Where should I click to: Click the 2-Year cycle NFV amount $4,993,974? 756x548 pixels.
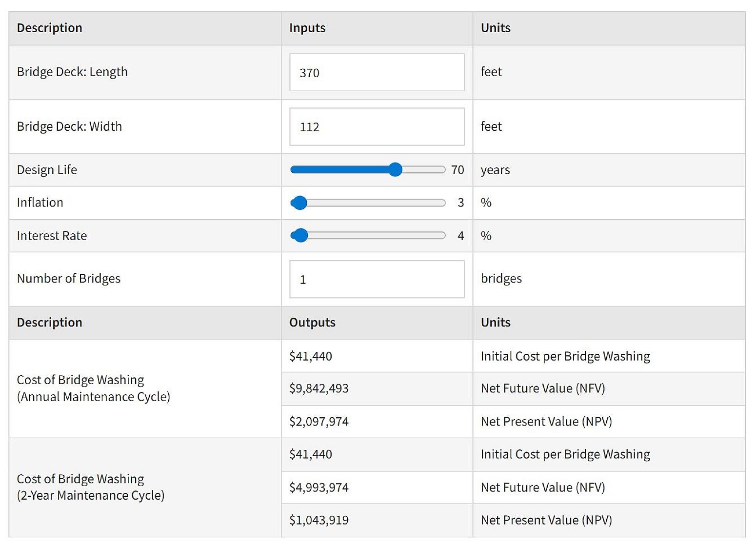pyautogui.click(x=319, y=487)
